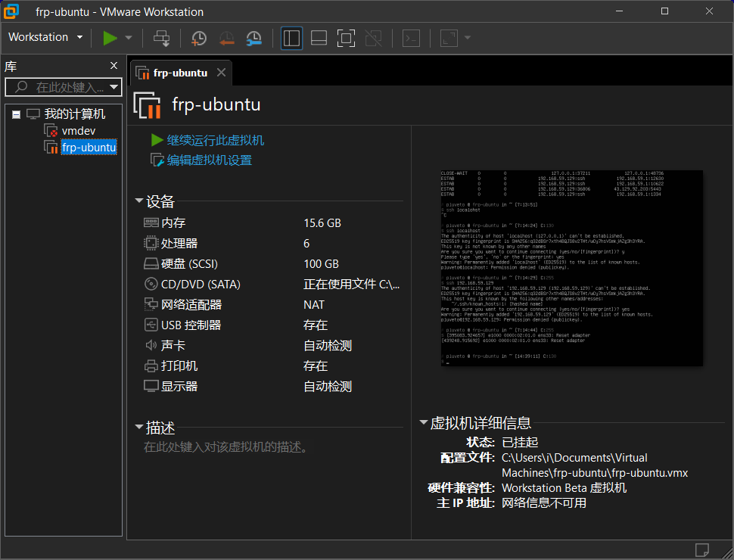Select the vmdev virtual machine
The image size is (734, 560).
click(78, 131)
